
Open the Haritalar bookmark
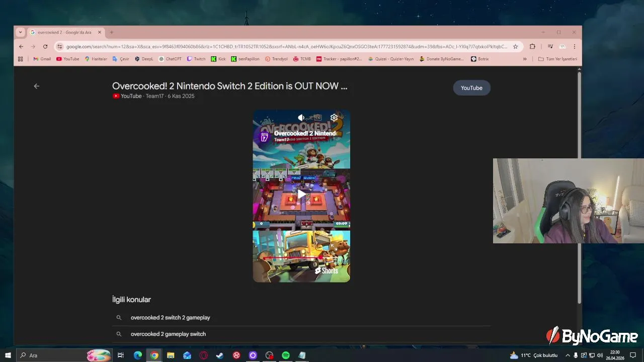96,59
